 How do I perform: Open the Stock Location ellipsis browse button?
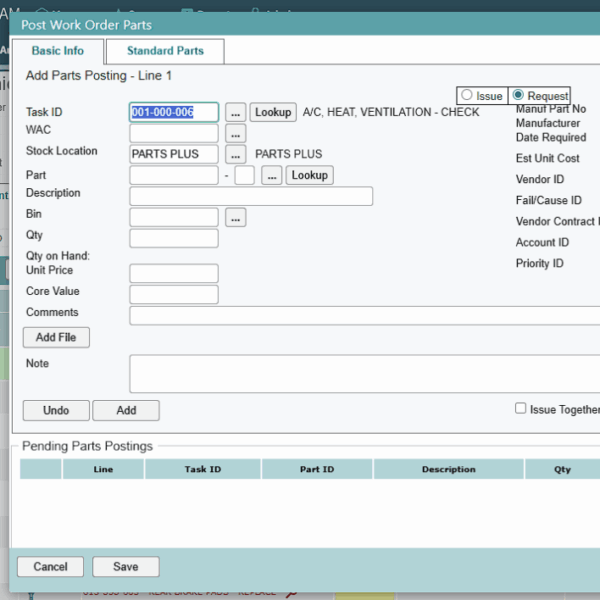point(235,154)
